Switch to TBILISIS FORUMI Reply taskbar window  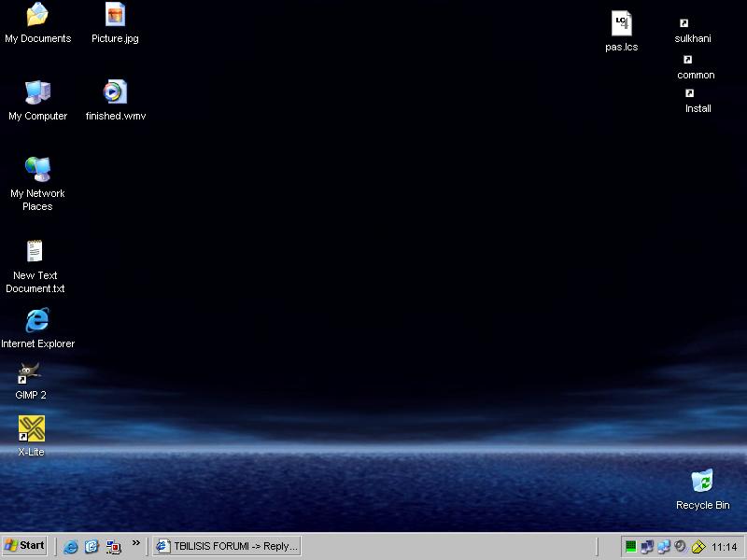pos(227,546)
